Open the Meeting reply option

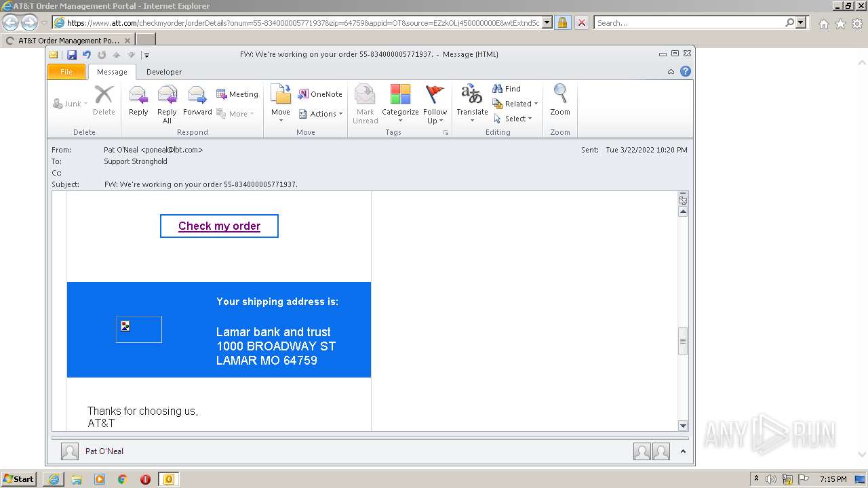click(237, 94)
